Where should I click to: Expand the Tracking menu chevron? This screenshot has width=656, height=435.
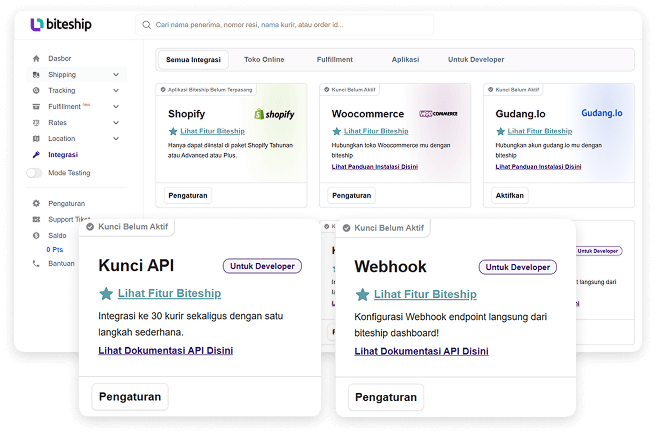116,91
